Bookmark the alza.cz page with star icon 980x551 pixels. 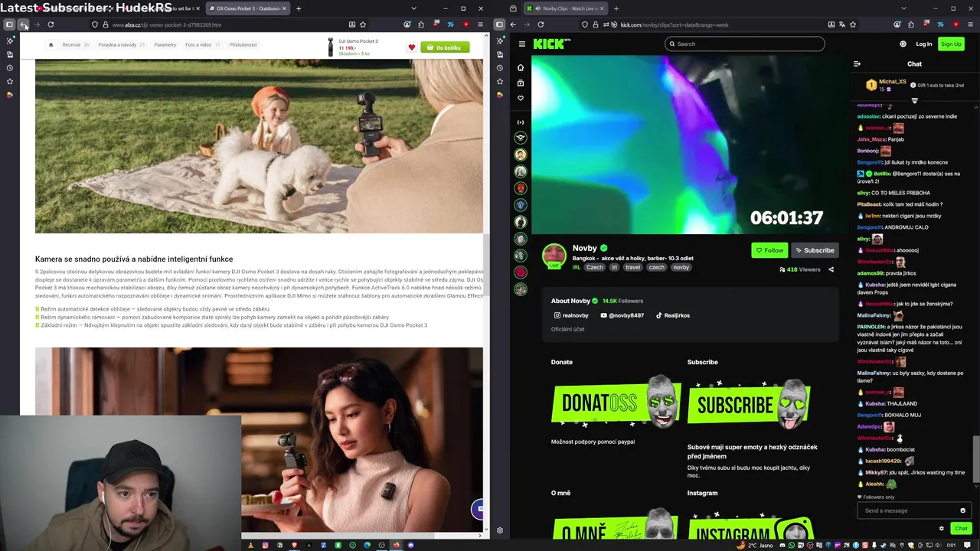pos(363,24)
